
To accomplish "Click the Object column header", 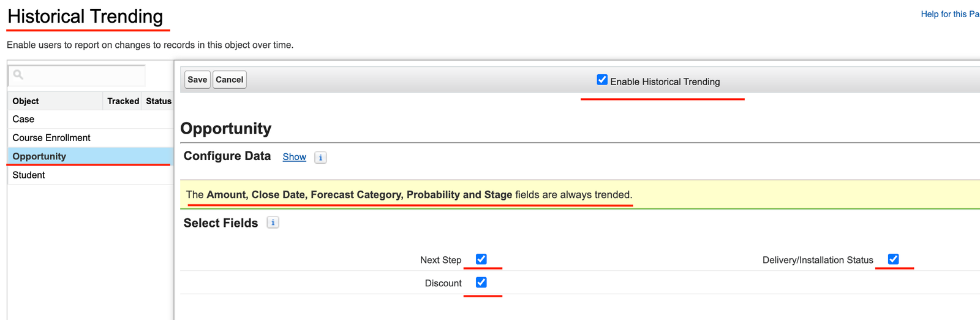I will 26,101.
